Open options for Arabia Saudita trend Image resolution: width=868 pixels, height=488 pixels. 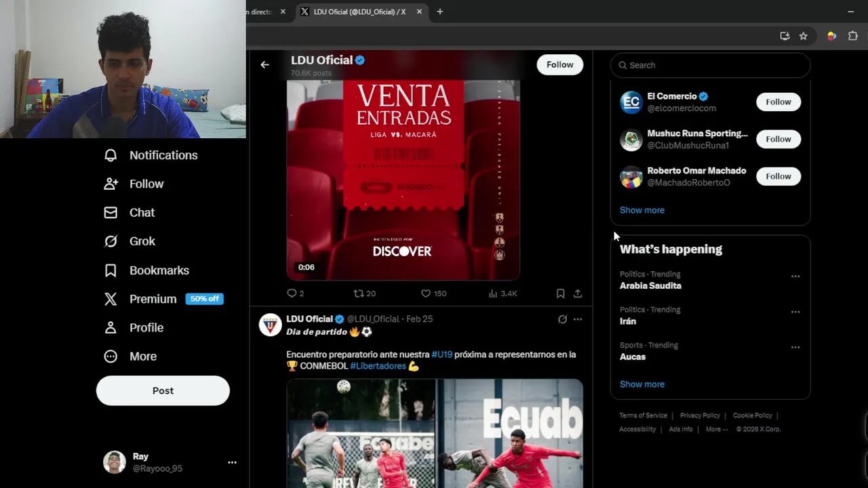coord(795,277)
